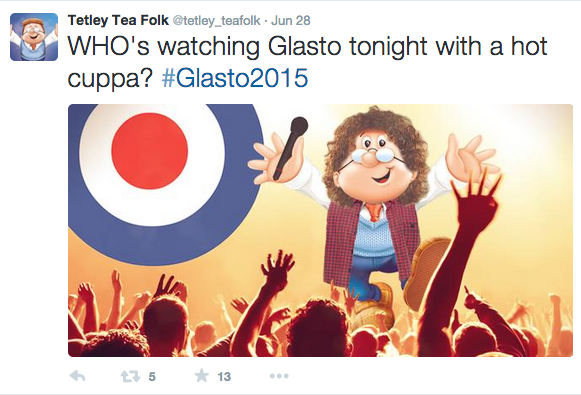581x395 pixels.
Task: View the retweet count of 5
Action: (x=152, y=377)
